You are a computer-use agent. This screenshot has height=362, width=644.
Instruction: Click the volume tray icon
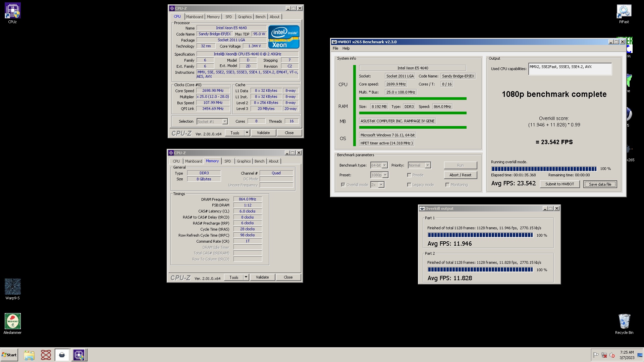tap(612, 355)
